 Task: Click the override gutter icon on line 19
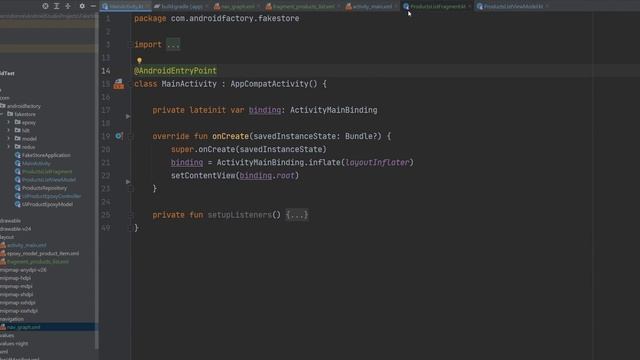click(119, 136)
